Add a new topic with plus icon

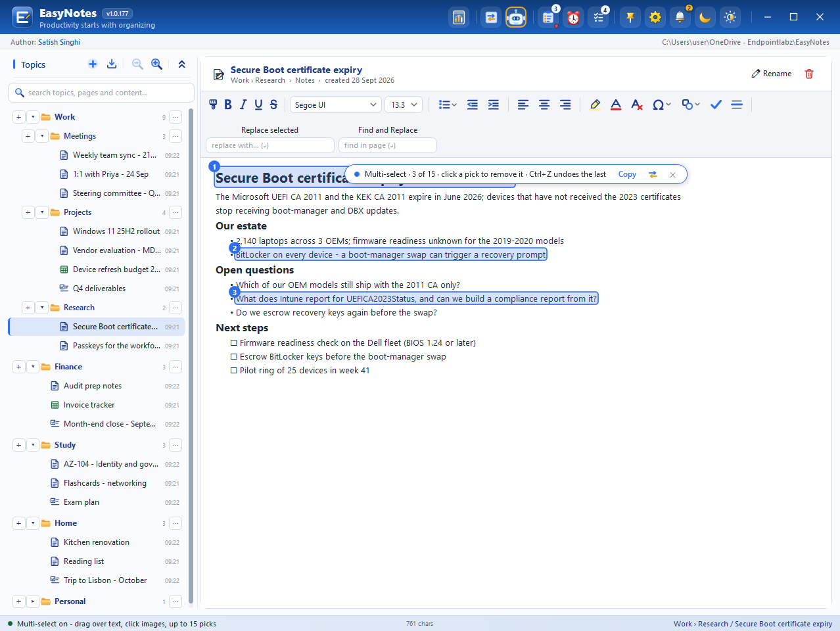click(93, 64)
